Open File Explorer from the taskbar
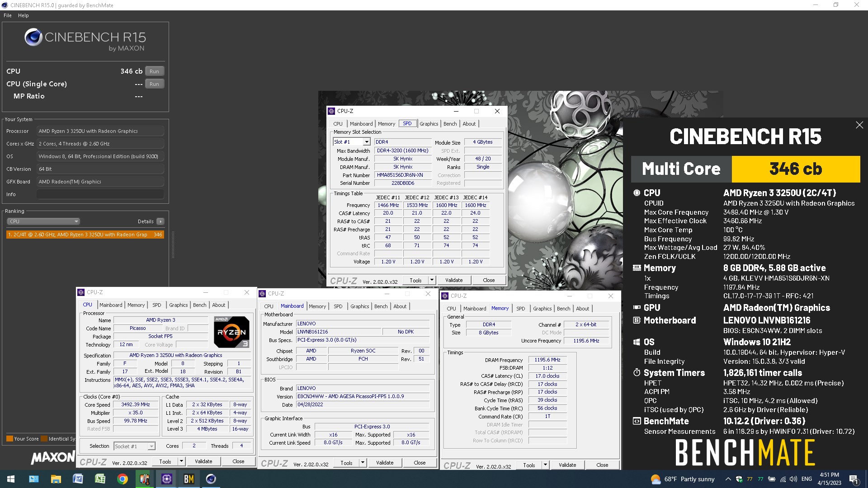Viewport: 868px width, 488px height. click(56, 479)
